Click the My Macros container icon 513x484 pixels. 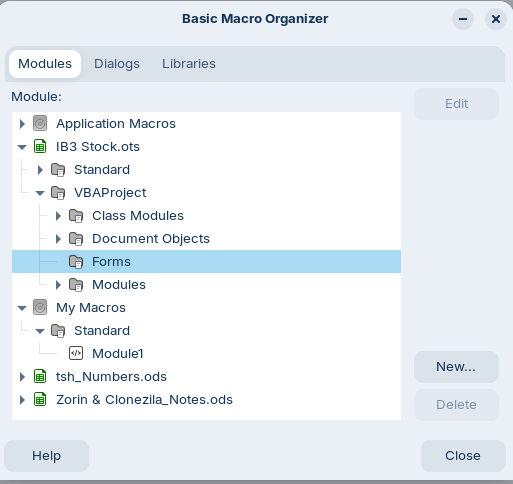pos(40,307)
